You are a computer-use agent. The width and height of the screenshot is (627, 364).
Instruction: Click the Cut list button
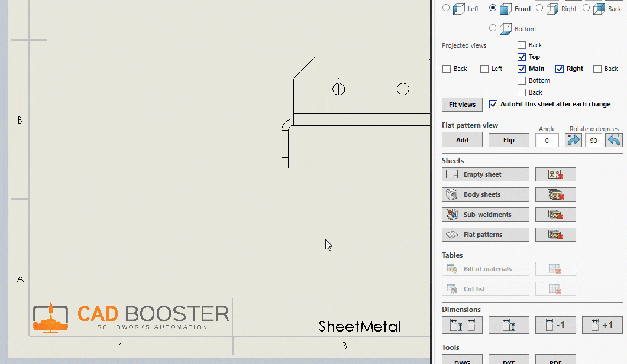486,289
